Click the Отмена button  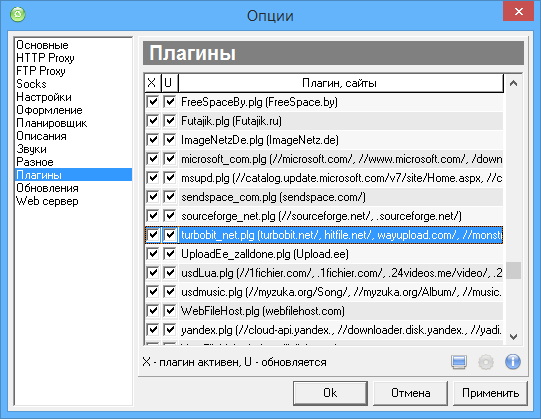coord(411,393)
